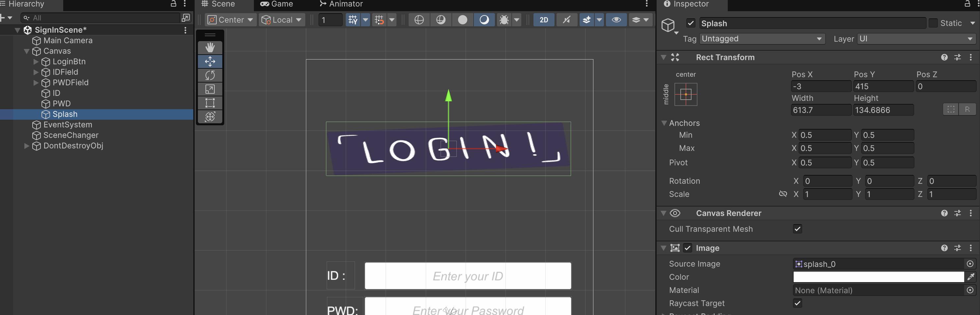Screen dimensions: 980x315
Task: Select the Hierarchy tab
Action: tap(23, 4)
